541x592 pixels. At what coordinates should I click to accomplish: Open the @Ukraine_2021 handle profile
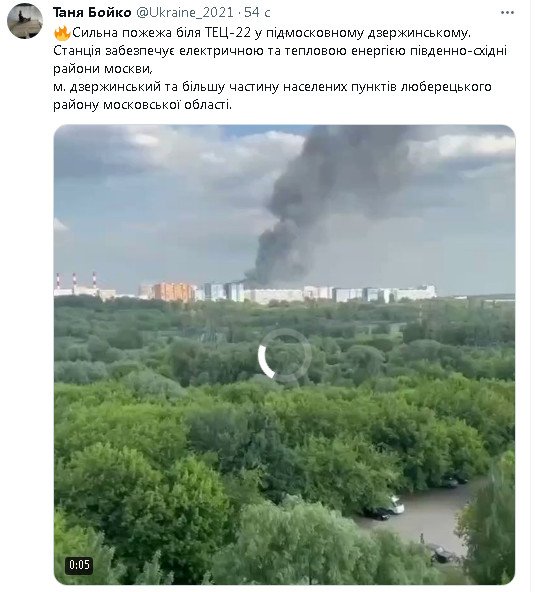point(184,12)
